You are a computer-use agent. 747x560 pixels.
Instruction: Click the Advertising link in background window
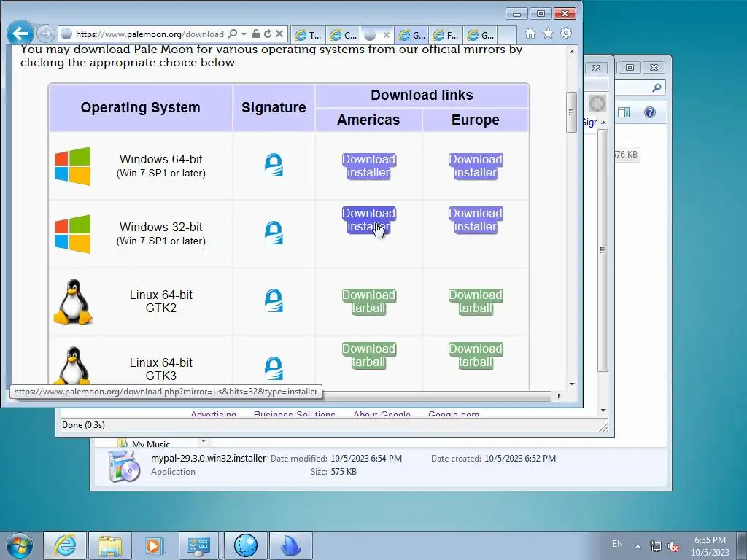coord(214,414)
